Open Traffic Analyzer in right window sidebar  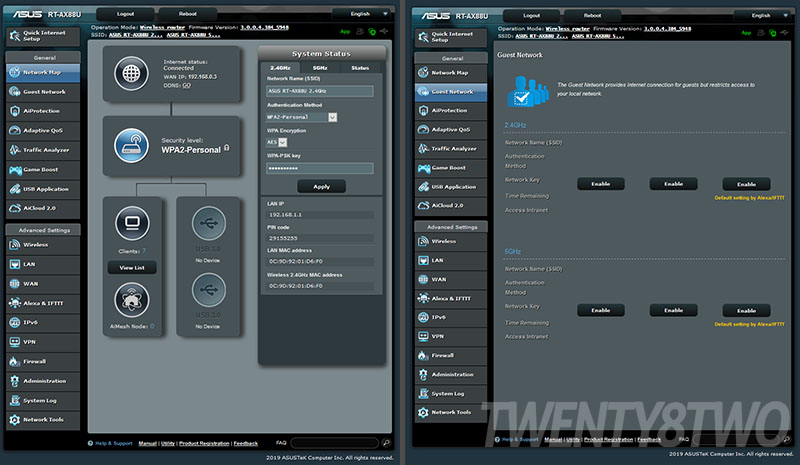tap(451, 149)
